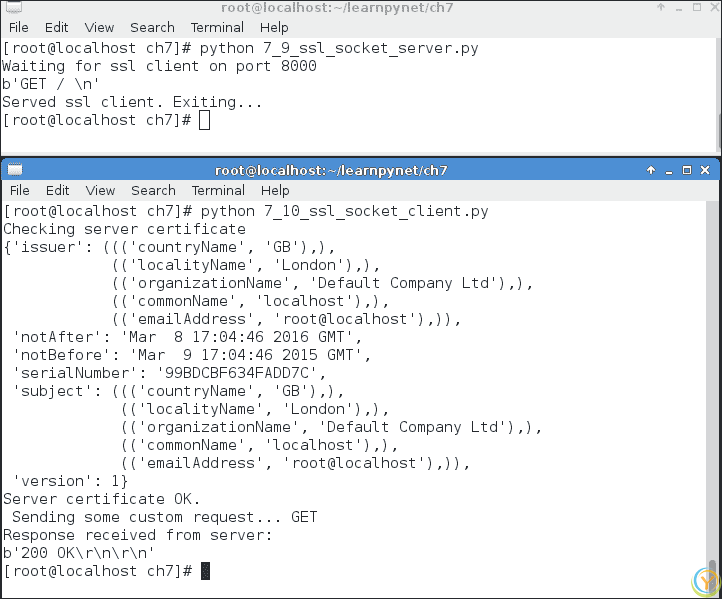Open the Edit menu in the server terminal
Screen dimensions: 722x599
pos(57,27)
